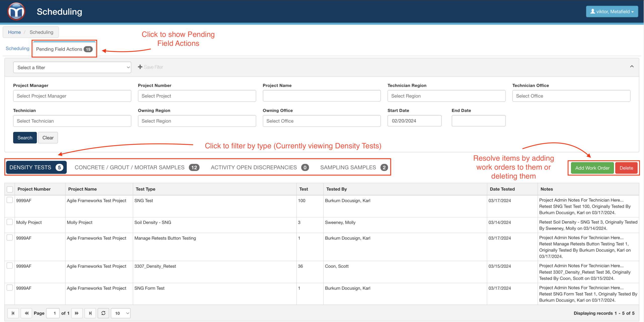Open the Select a filter dropdown

pos(72,67)
